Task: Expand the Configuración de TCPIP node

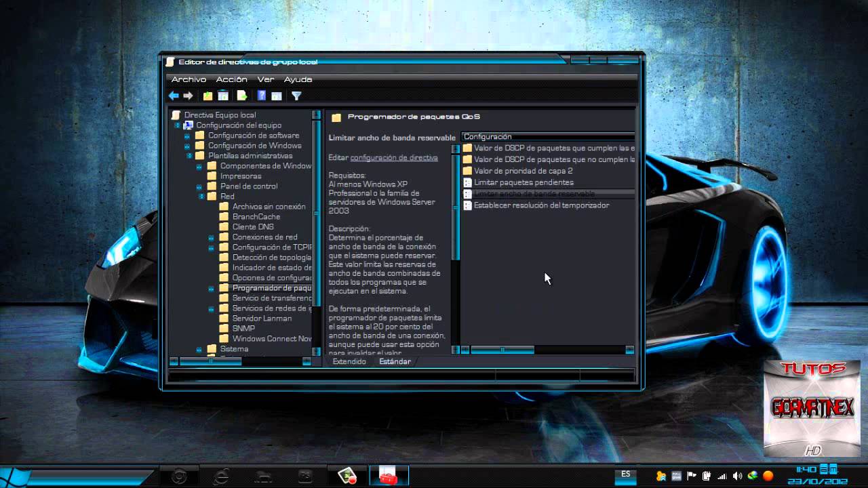Action: tap(212, 247)
